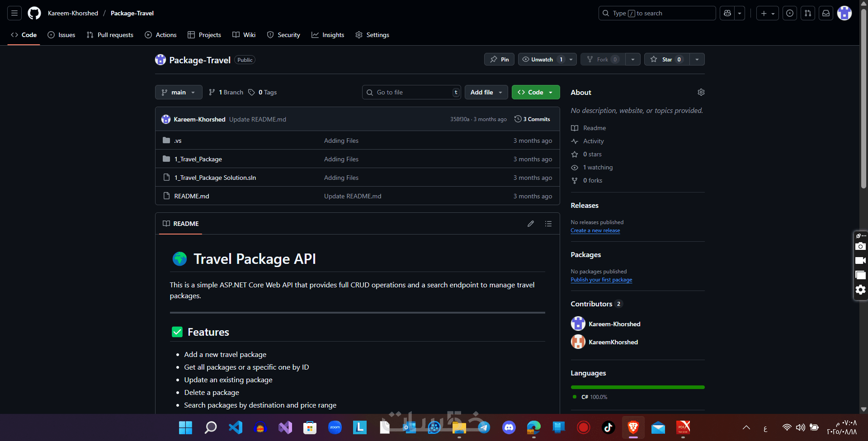
Task: Click the Kareem-Khorshed contributor avatar
Action: pos(578,324)
